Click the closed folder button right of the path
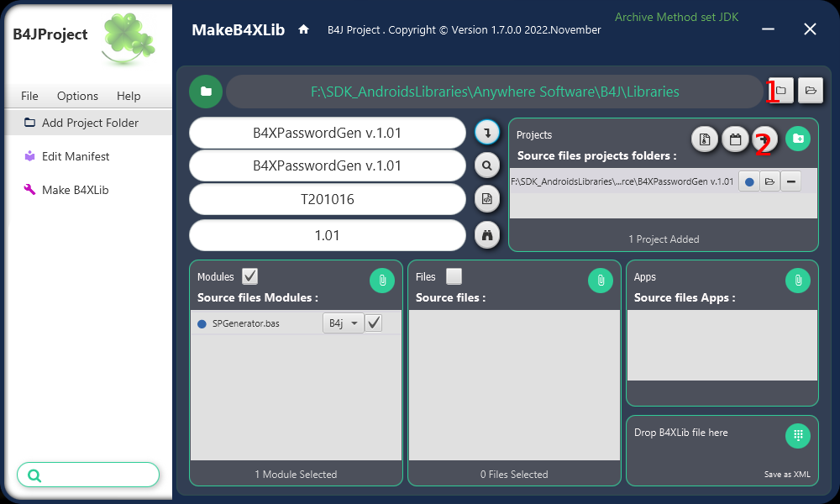 780,91
